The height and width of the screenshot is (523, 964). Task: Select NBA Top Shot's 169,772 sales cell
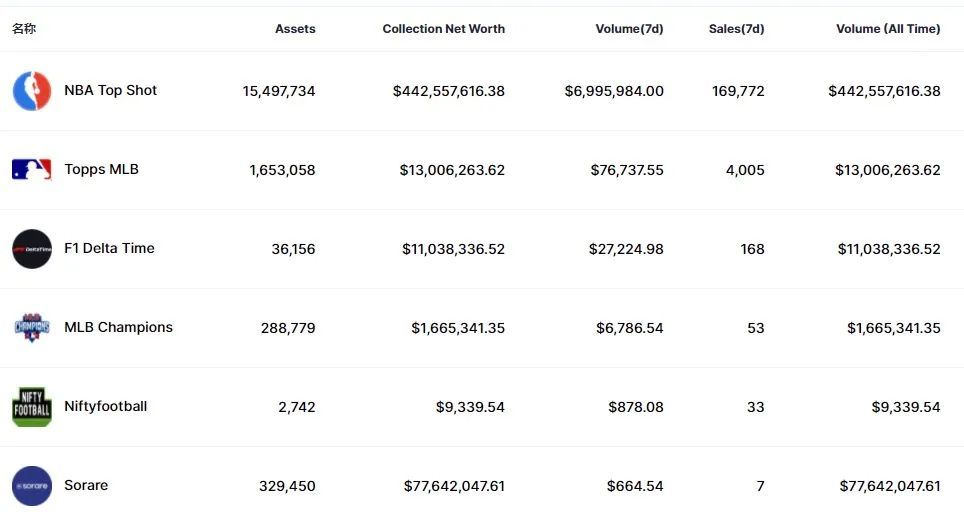point(738,91)
